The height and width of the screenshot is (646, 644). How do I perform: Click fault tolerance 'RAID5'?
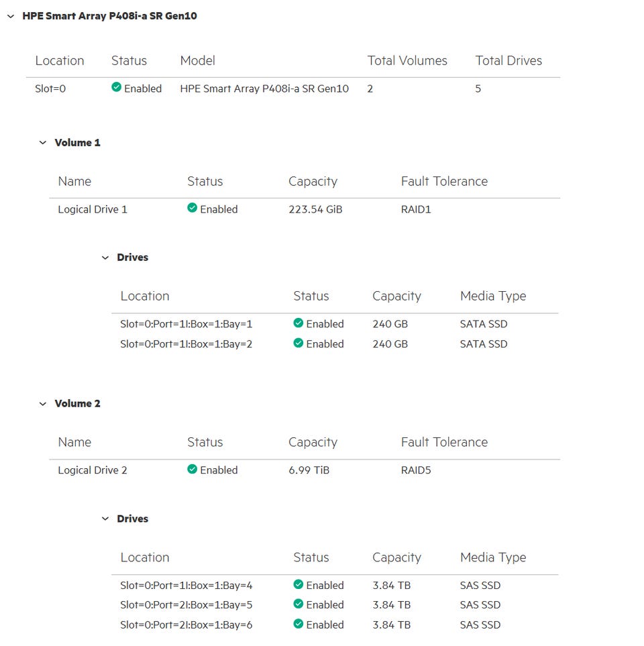pos(416,470)
